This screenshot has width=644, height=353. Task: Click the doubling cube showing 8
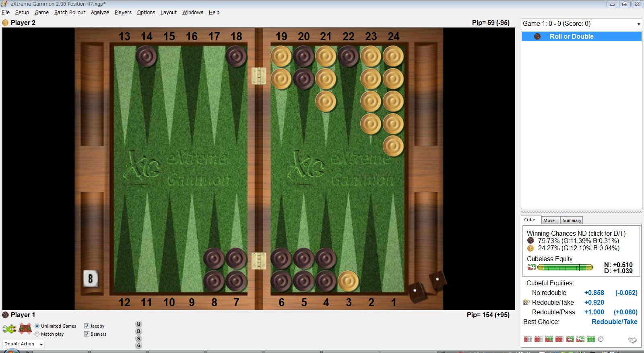point(91,278)
